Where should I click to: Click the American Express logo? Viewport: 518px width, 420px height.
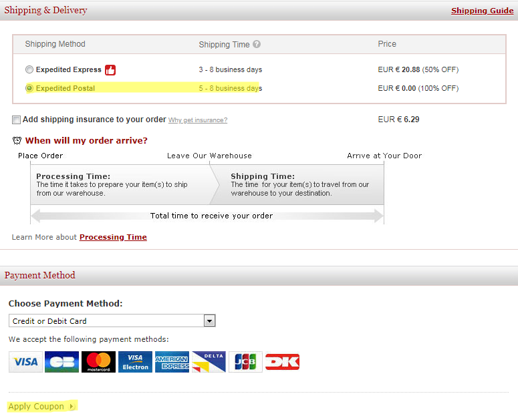[x=172, y=362]
